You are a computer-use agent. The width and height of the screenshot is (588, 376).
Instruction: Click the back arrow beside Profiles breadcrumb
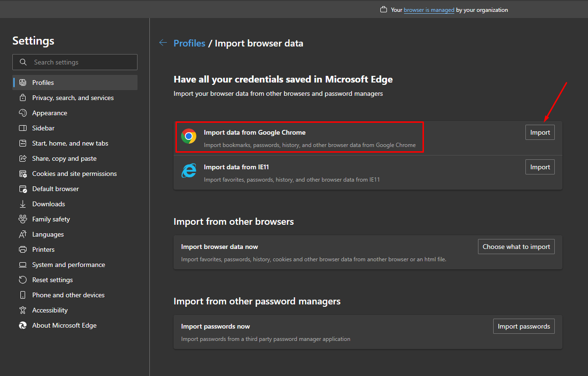pos(163,43)
